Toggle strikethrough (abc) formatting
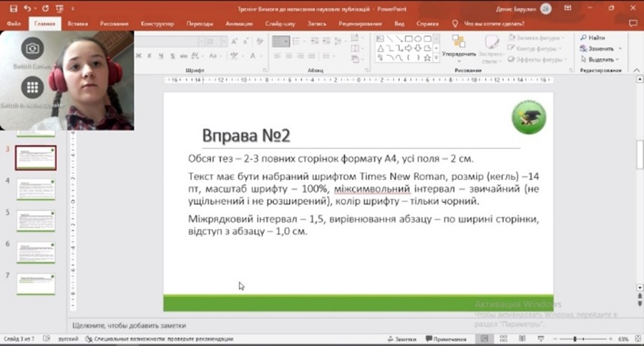This screenshot has height=346, width=644. click(x=183, y=55)
